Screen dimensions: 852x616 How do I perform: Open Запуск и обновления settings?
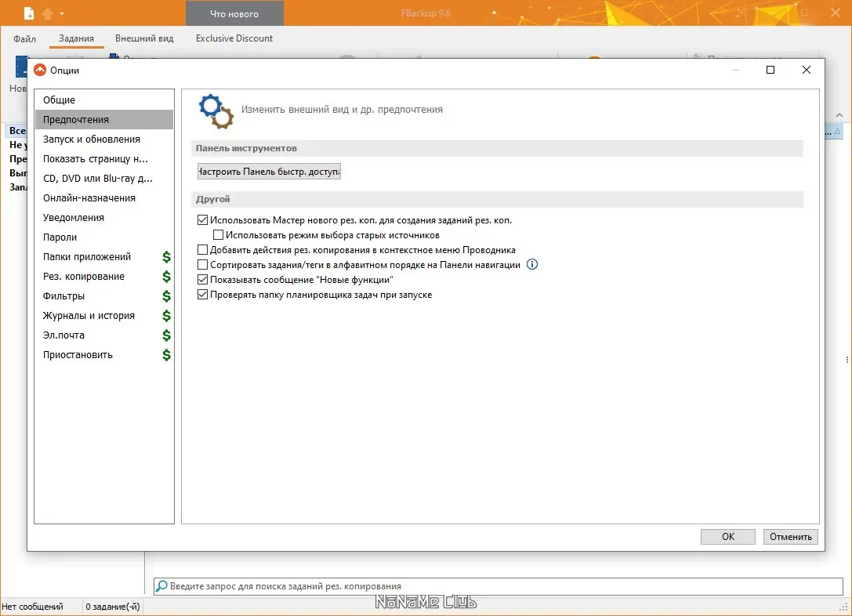pos(103,139)
